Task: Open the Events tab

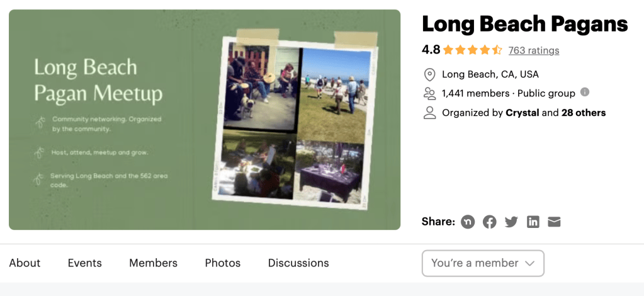Action: point(85,263)
